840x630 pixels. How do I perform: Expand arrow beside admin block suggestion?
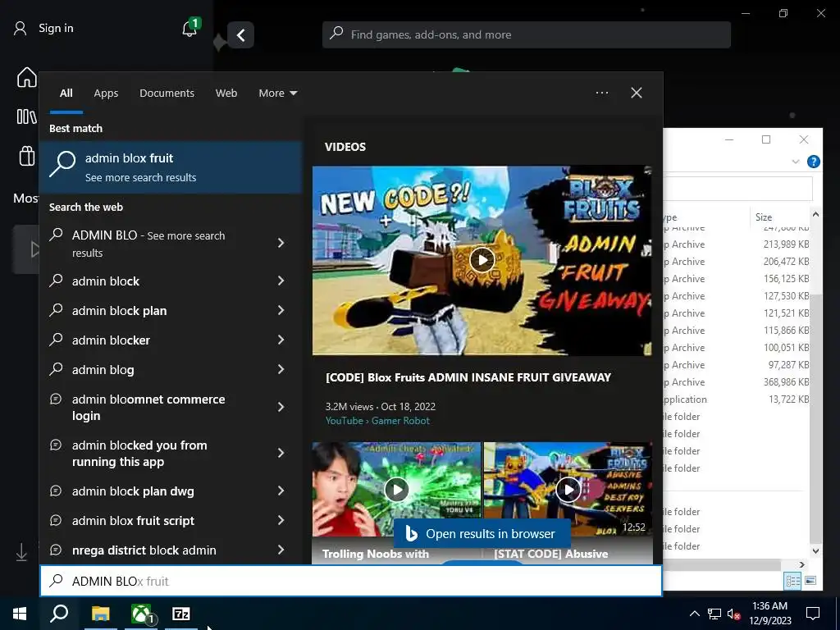pos(281,281)
